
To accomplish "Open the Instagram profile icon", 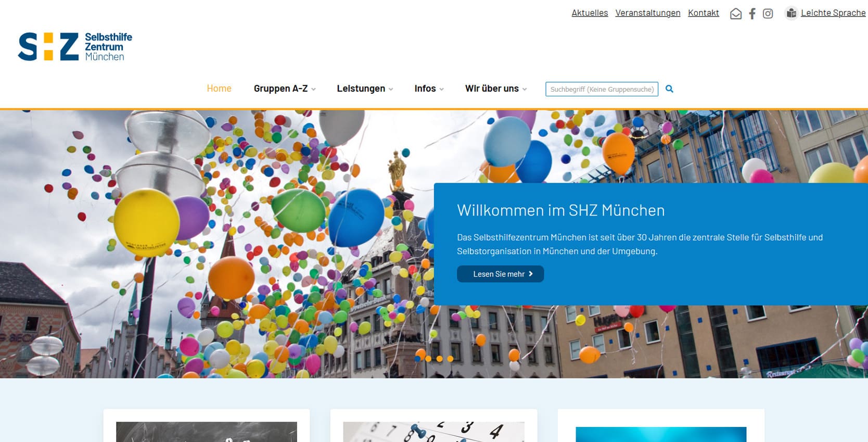I will 768,14.
